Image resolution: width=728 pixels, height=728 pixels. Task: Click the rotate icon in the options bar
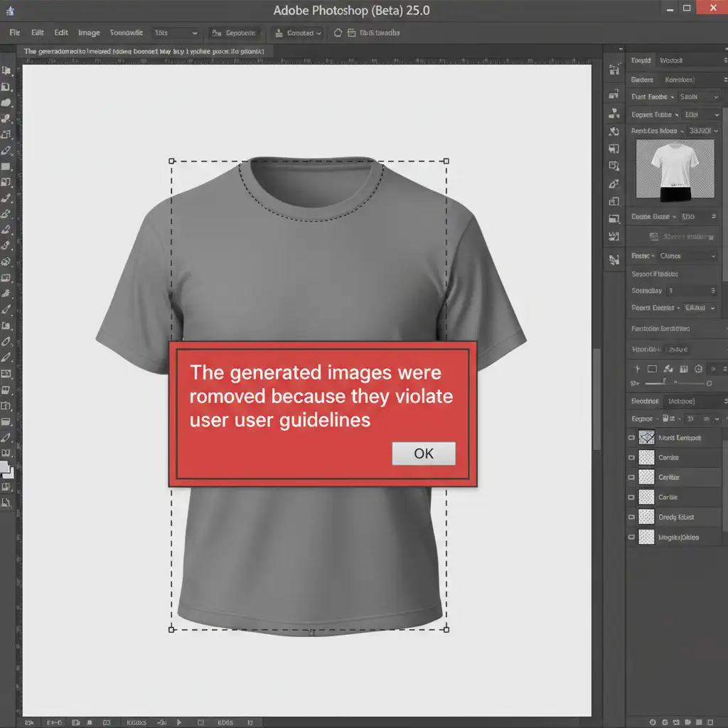tap(338, 33)
